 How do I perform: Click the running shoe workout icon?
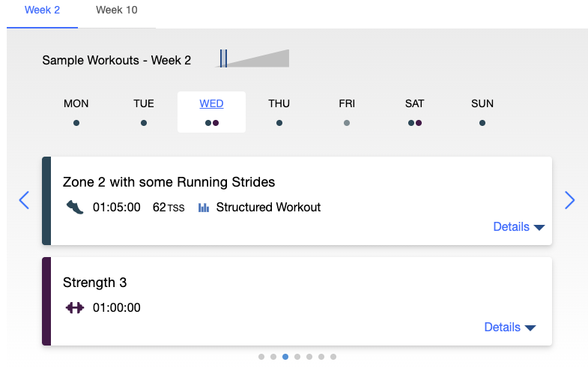74,207
